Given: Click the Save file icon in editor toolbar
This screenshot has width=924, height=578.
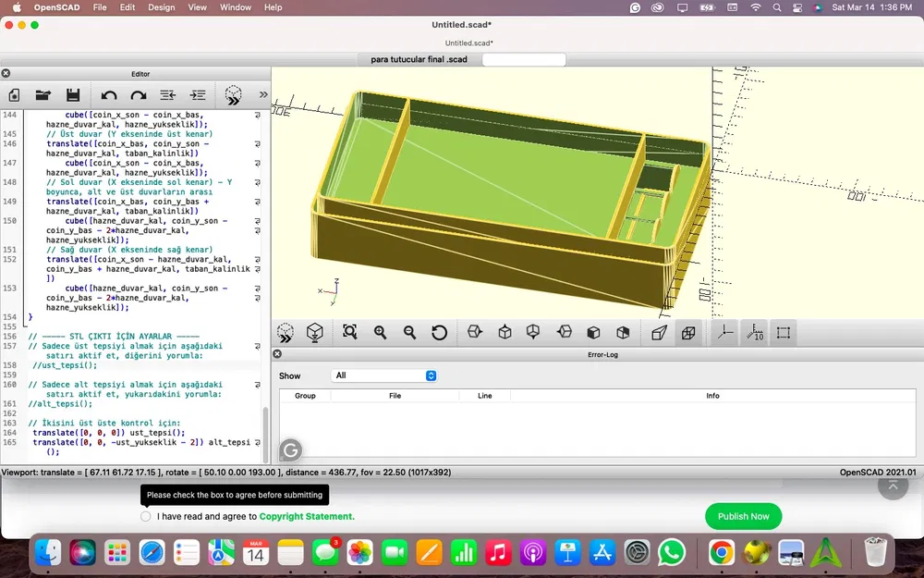Looking at the screenshot, I should pyautogui.click(x=73, y=94).
